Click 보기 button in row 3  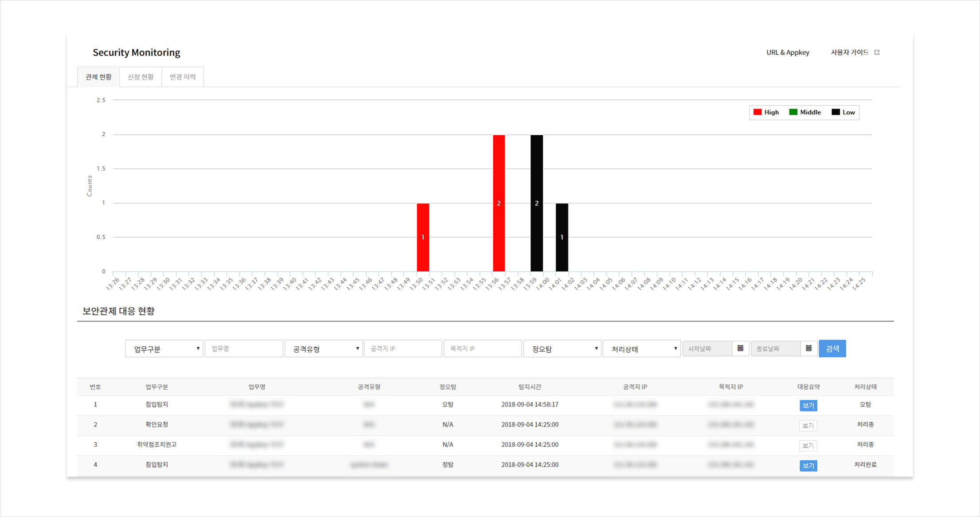(808, 446)
